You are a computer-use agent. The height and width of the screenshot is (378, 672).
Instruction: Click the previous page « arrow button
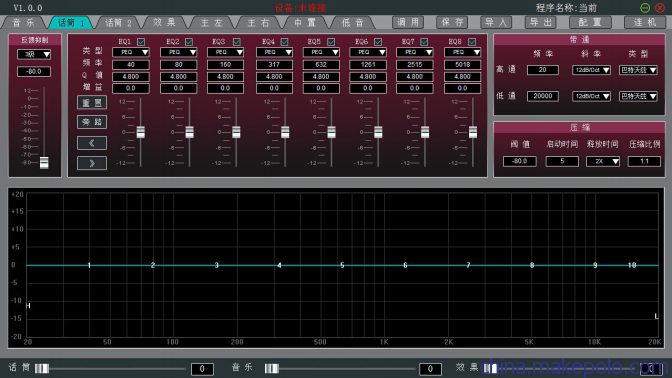92,143
